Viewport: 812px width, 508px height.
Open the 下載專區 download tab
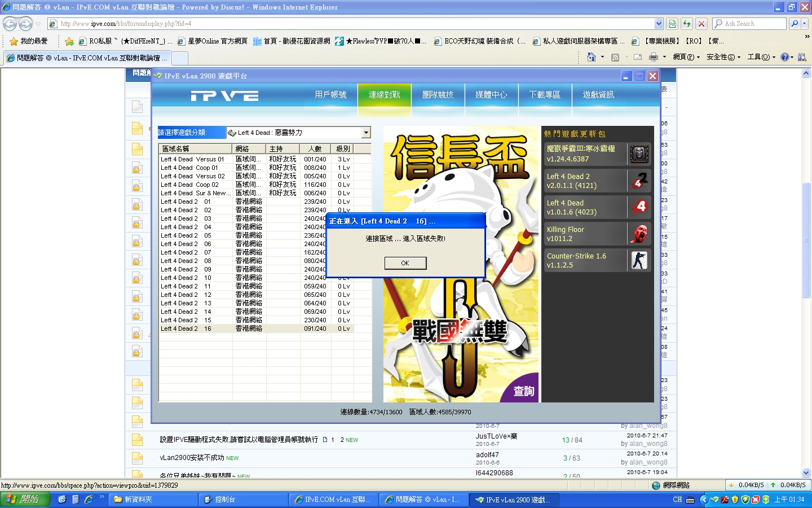[545, 95]
